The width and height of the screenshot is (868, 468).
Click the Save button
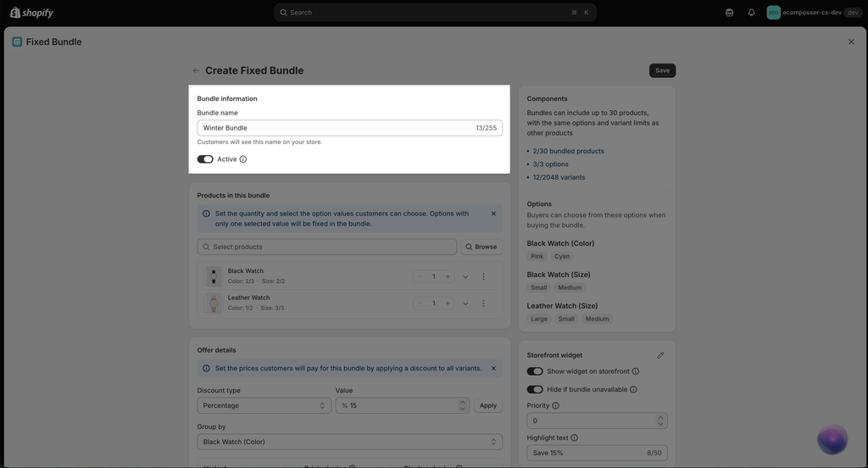pos(662,70)
